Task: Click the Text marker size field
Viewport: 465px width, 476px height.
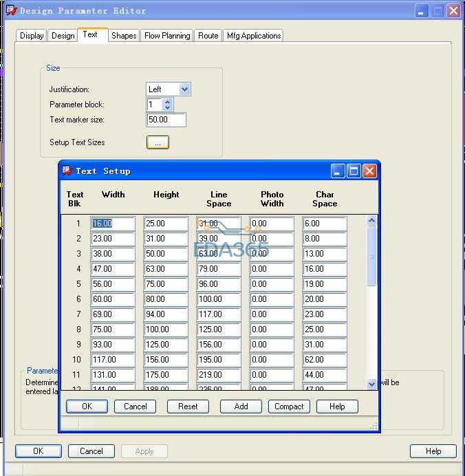Action: tap(166, 120)
